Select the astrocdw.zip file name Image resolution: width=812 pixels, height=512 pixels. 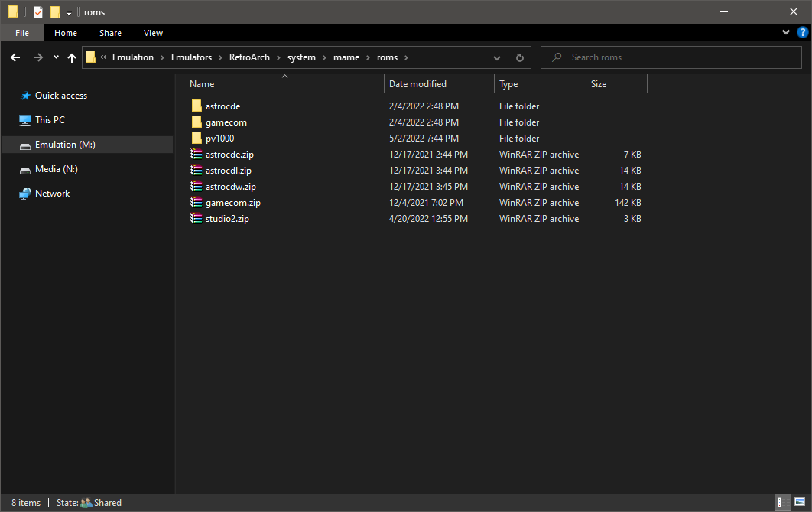(231, 187)
